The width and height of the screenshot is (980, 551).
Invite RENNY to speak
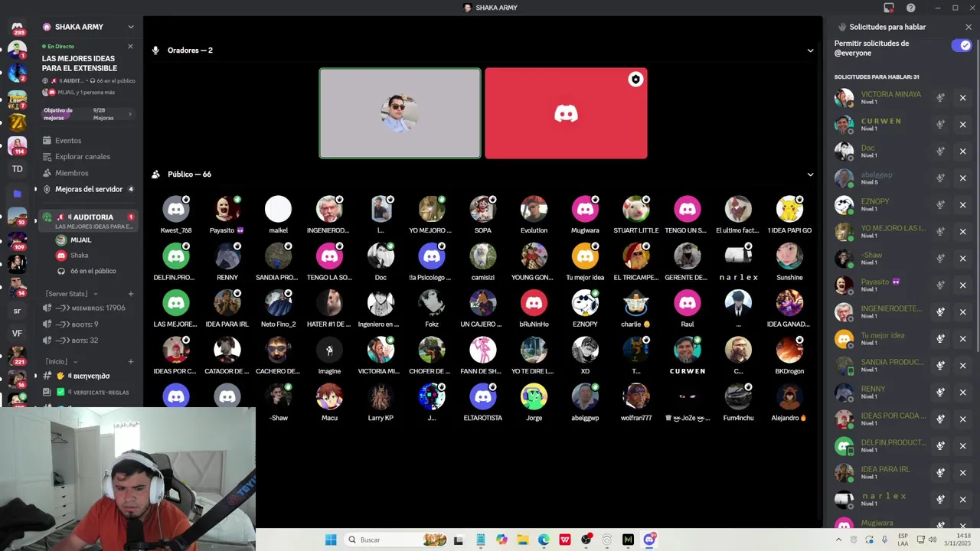point(940,393)
